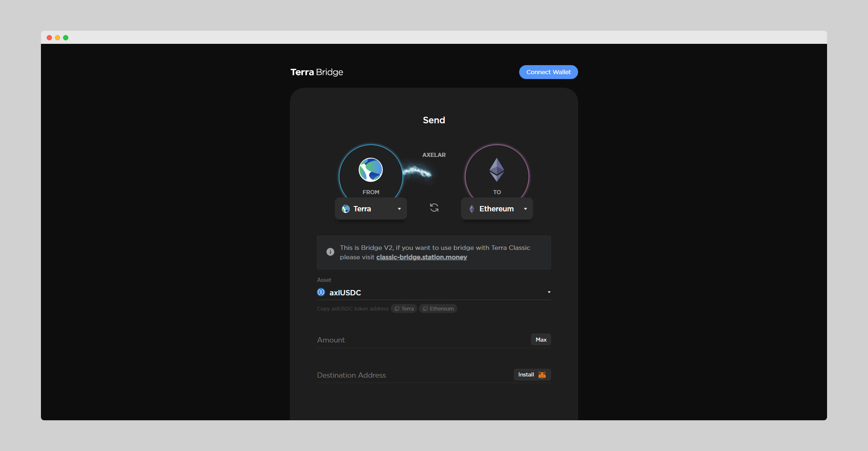
Task: Click the Terra Bridge logo title
Action: 316,72
